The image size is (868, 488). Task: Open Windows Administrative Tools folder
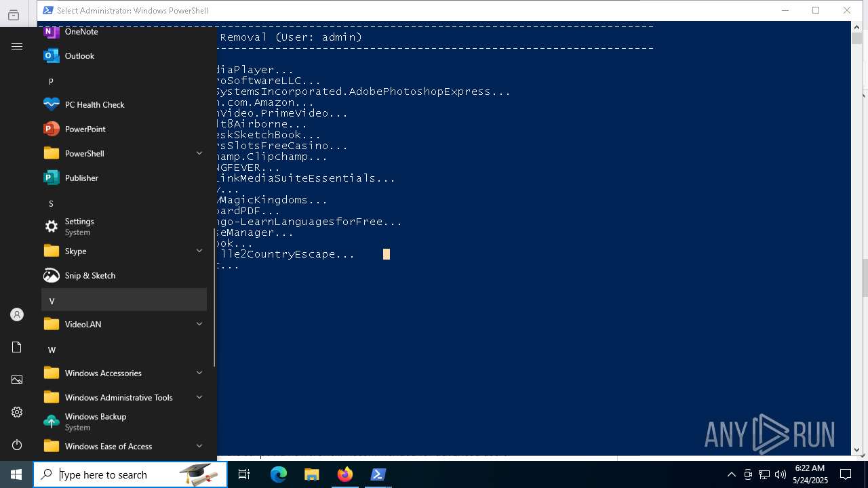[x=124, y=398]
